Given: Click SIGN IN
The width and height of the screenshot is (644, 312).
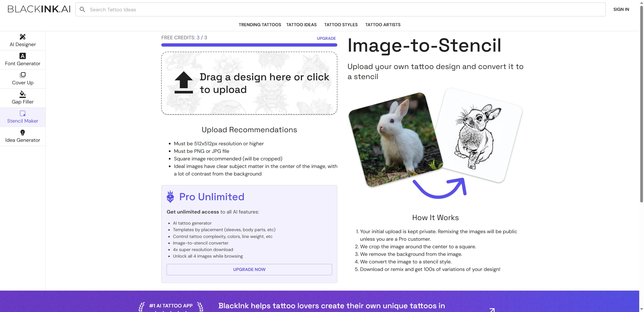Looking at the screenshot, I should coord(621,9).
